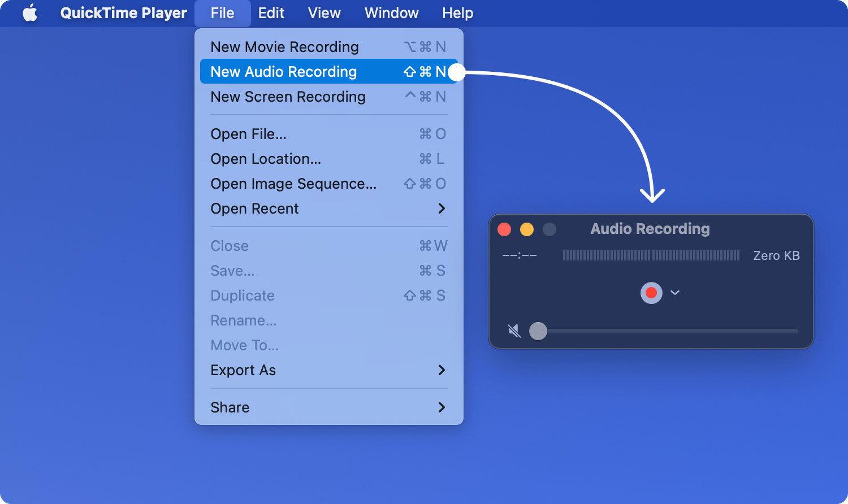Click the muted speaker icon

click(514, 331)
